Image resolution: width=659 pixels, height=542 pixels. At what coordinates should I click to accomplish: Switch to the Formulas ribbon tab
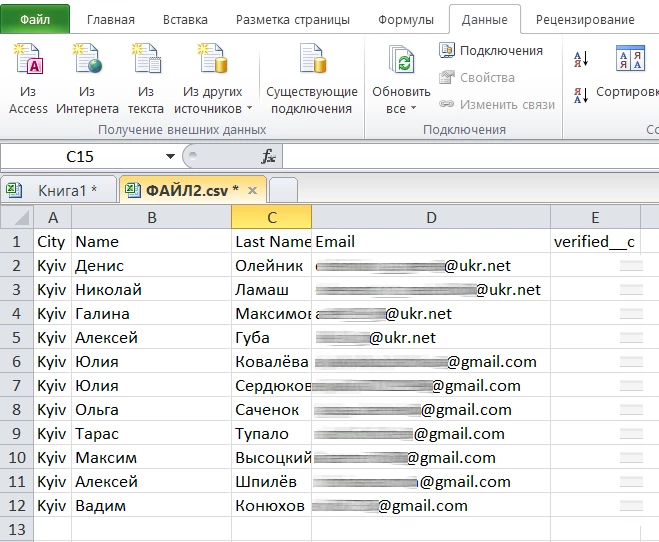406,20
